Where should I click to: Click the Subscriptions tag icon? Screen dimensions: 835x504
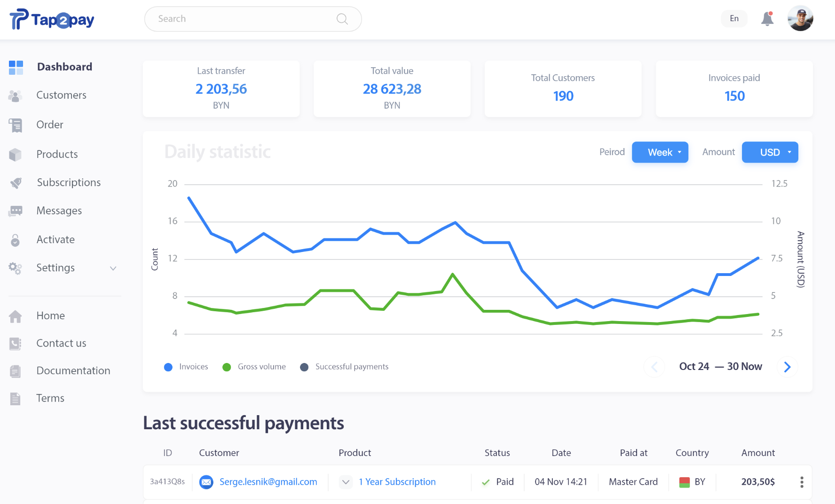16,182
